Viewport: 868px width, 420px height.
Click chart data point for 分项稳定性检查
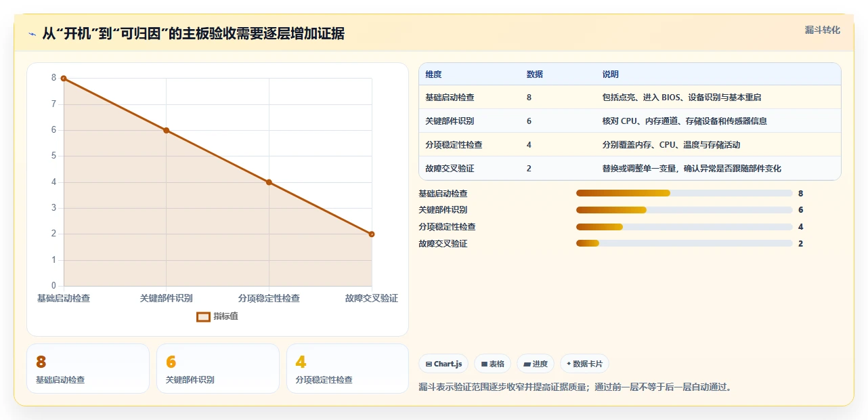[x=269, y=182]
